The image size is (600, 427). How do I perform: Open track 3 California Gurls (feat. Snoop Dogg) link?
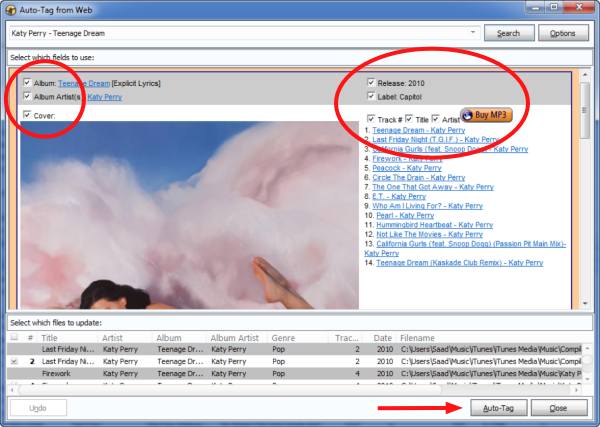click(x=450, y=149)
